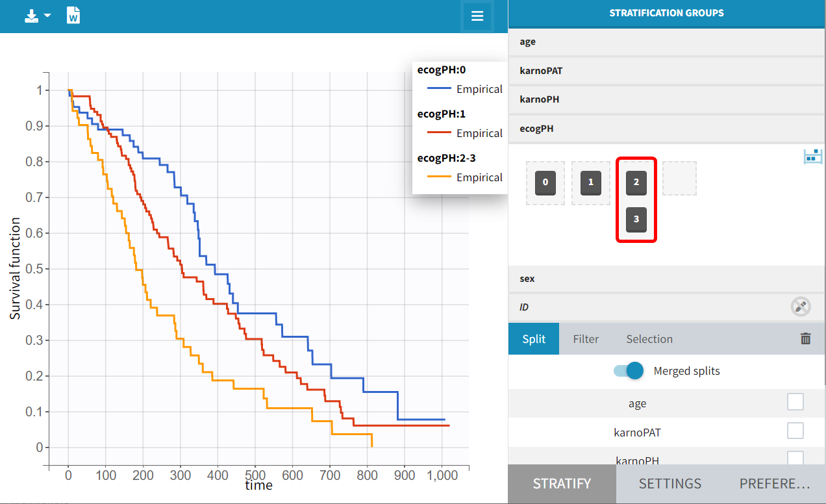Image resolution: width=826 pixels, height=504 pixels.
Task: Toggle the Merged splits switch
Action: point(629,371)
